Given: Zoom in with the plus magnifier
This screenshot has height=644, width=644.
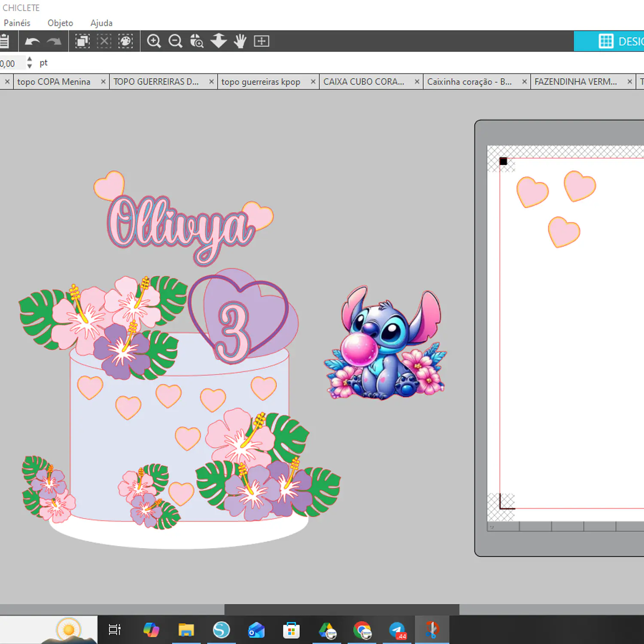Looking at the screenshot, I should tap(154, 41).
